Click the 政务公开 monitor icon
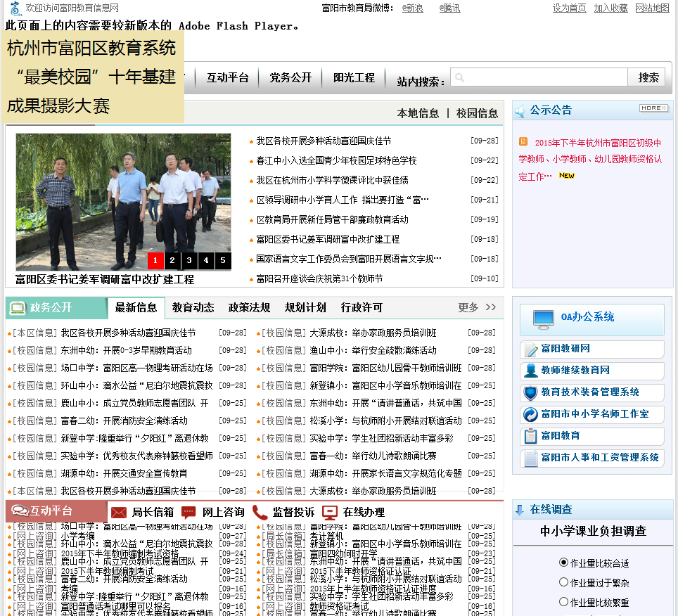Viewport: 678px width, 616px height. click(18, 308)
